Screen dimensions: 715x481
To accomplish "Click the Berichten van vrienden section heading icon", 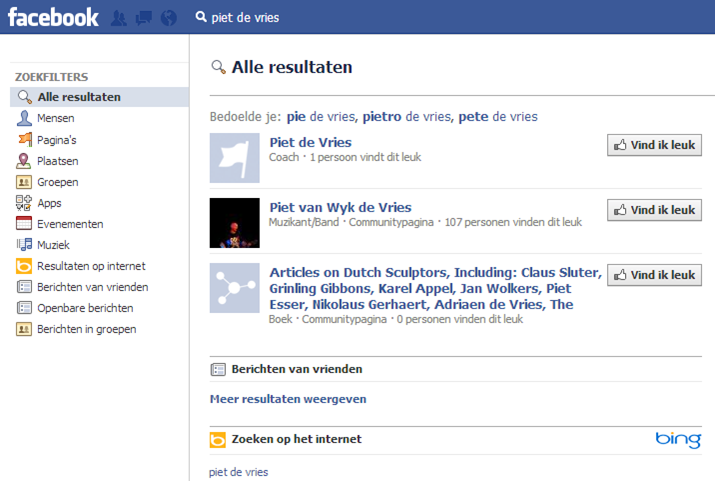I will tap(218, 369).
